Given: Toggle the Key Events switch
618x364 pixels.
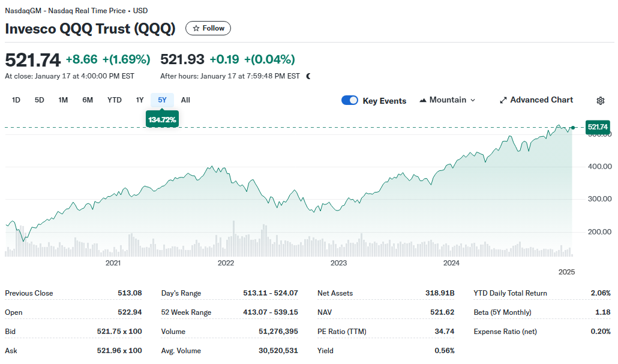Looking at the screenshot, I should (x=350, y=101).
